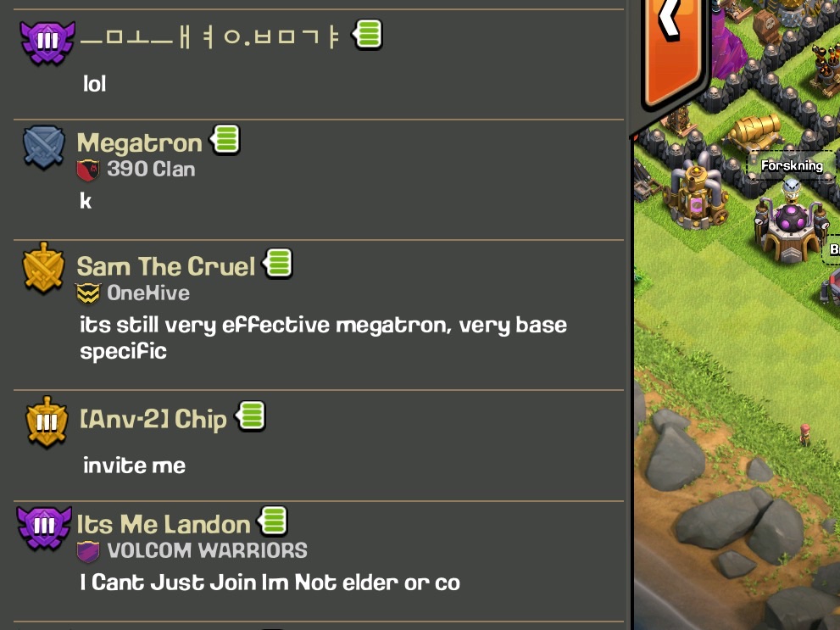Open the OneHive clan link
840x630 pixels.
pyautogui.click(x=133, y=293)
